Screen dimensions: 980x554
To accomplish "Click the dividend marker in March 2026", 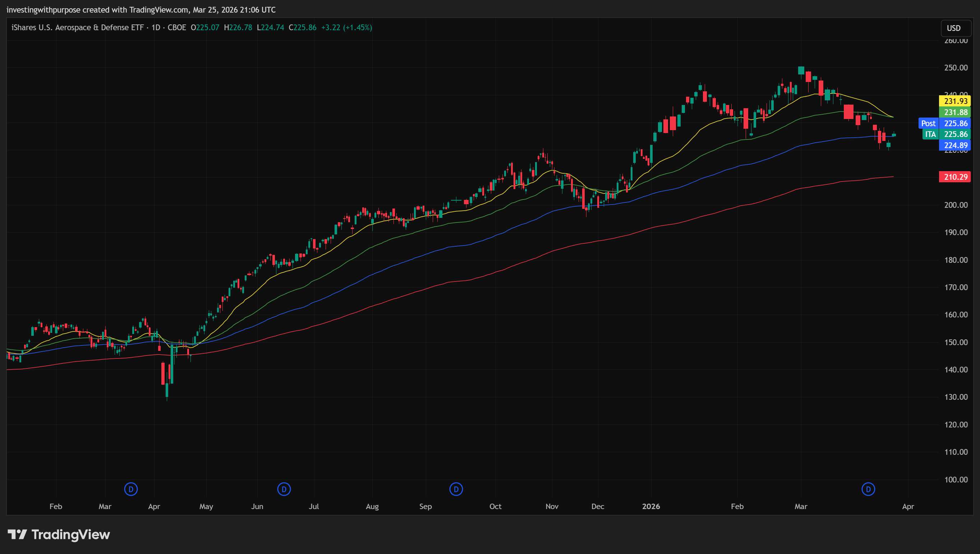I will 868,489.
